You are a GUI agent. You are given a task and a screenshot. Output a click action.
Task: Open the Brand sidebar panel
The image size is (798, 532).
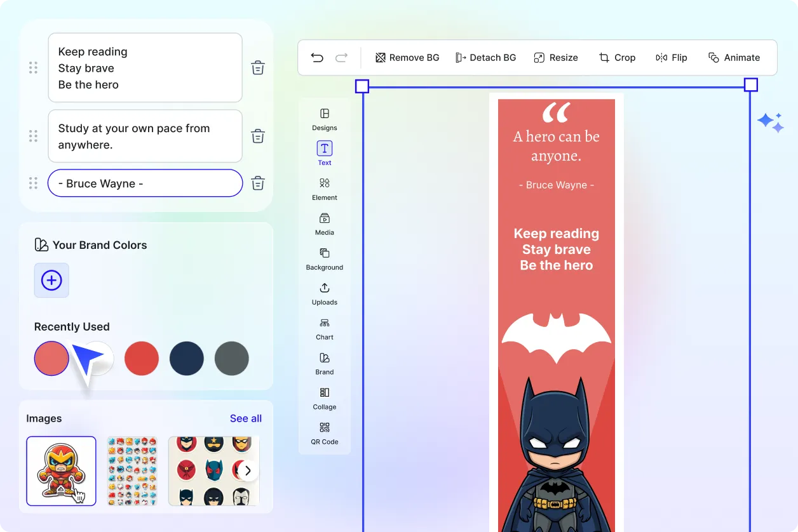pos(325,364)
